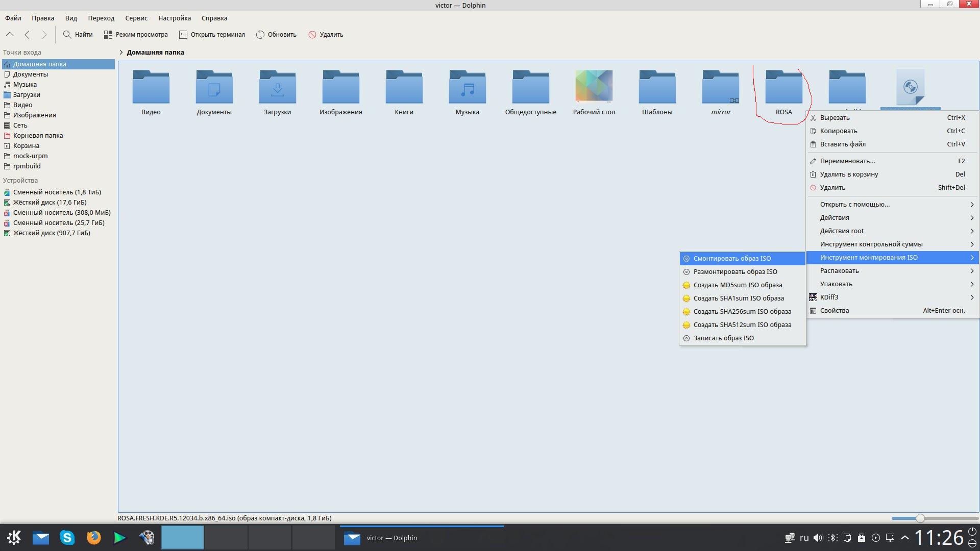Open the View mode selector

point(136,35)
